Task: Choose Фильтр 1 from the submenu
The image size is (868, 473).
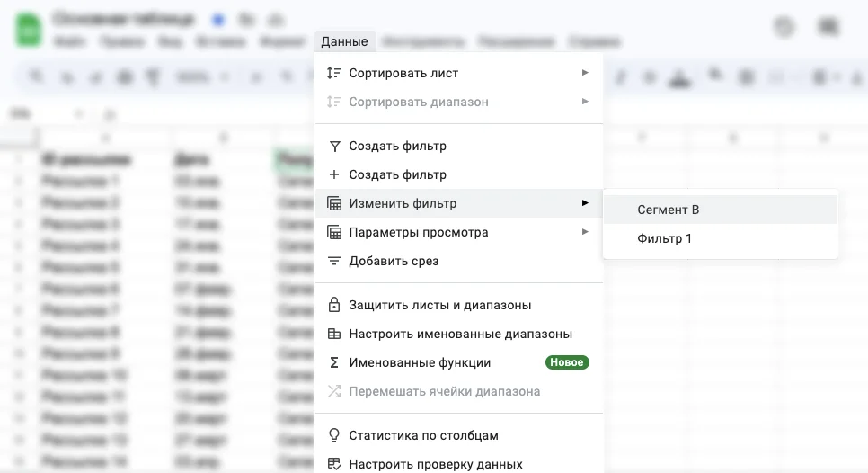Action: (x=664, y=238)
